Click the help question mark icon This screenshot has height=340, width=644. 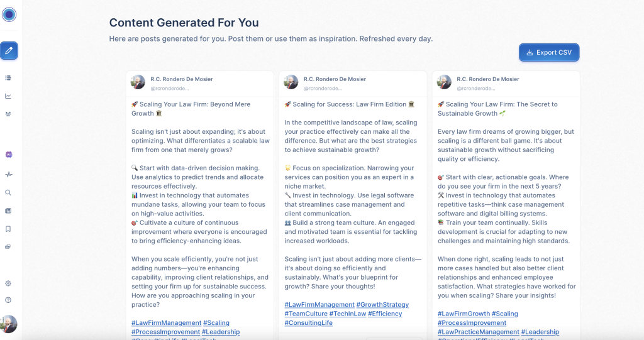coord(8,300)
